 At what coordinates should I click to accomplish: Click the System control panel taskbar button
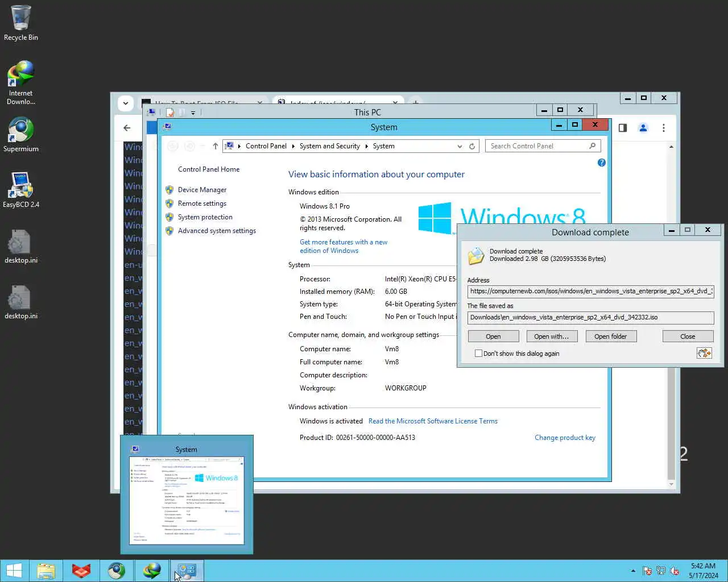pos(187,571)
